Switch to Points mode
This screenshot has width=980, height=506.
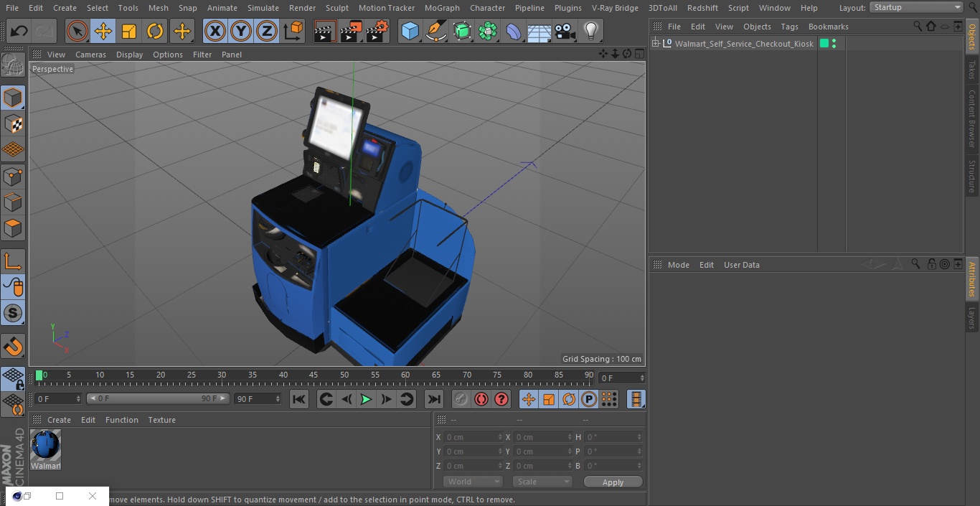tap(13, 176)
